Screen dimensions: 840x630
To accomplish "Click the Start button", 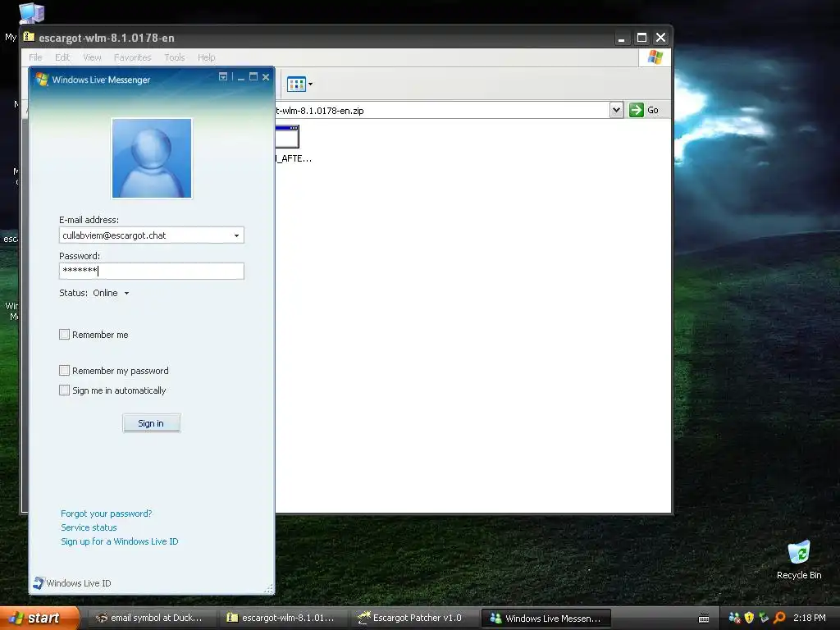I will tap(39, 618).
